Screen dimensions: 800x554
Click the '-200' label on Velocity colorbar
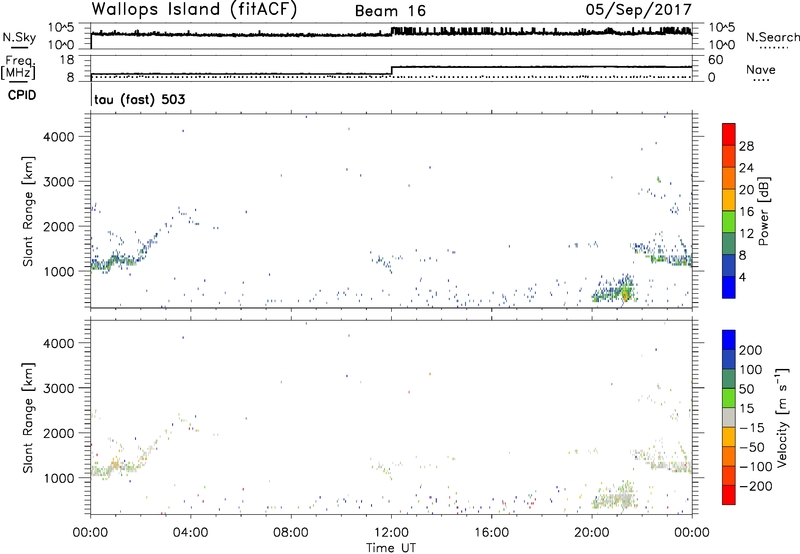point(756,486)
